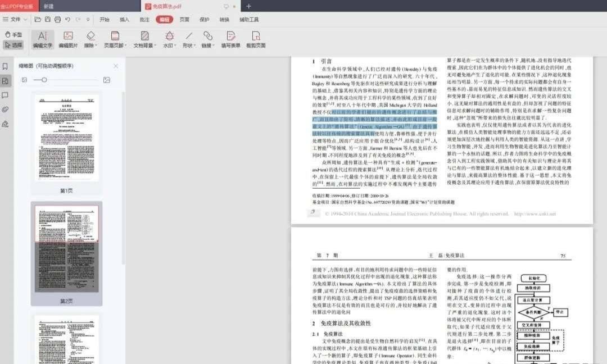The height and width of the screenshot is (364, 607).
Task: Click the 页眉页脚 (Header/Footer) button
Action: pos(116,39)
